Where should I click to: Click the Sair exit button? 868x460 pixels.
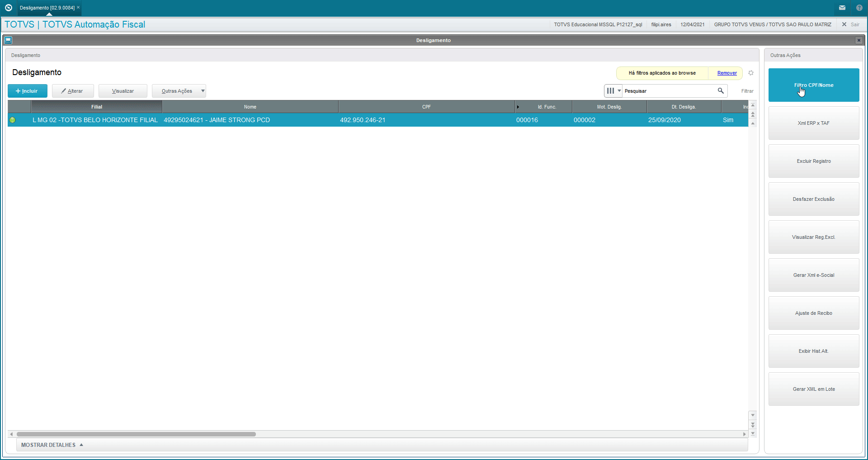[851, 24]
